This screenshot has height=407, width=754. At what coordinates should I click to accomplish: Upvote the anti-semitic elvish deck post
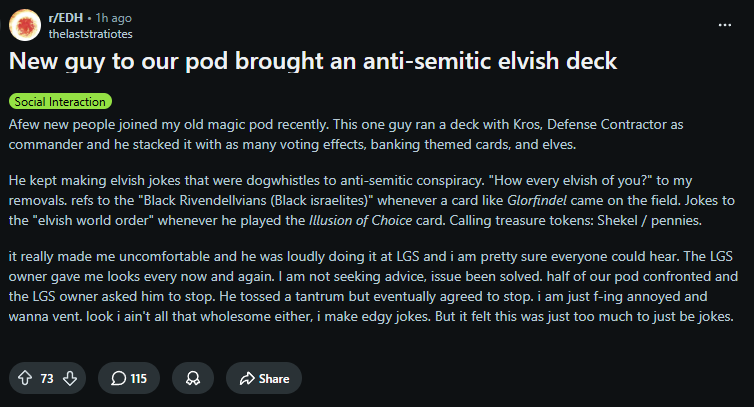point(25,378)
